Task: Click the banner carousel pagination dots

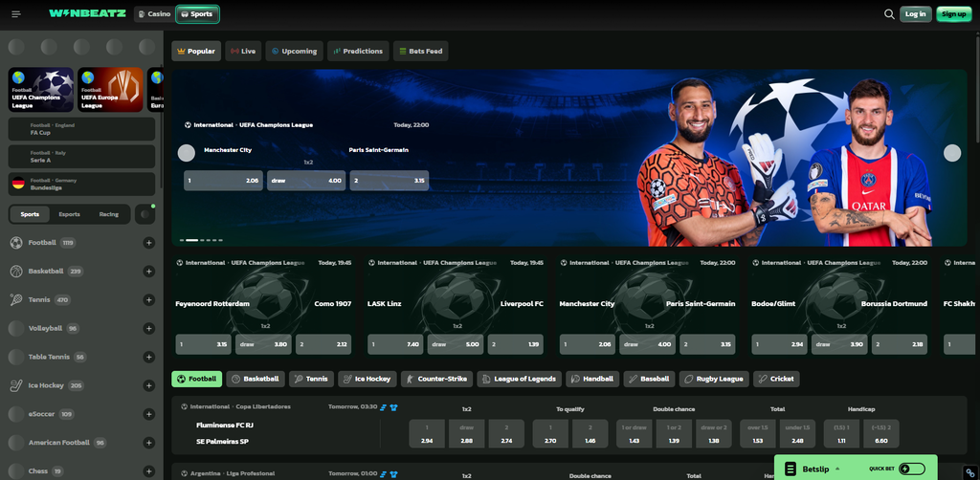Action: 201,240
